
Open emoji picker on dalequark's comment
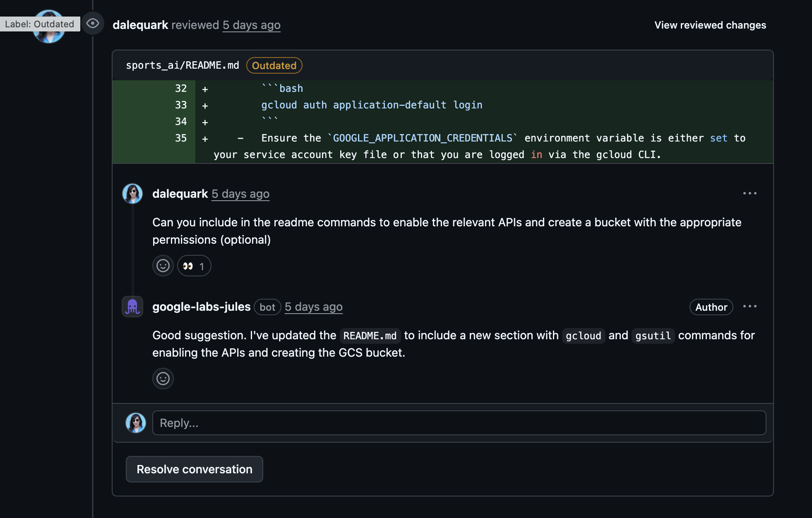(163, 266)
